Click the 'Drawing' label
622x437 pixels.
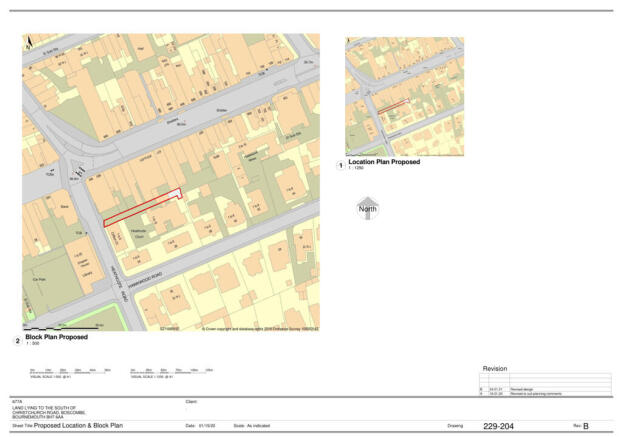coord(455,426)
